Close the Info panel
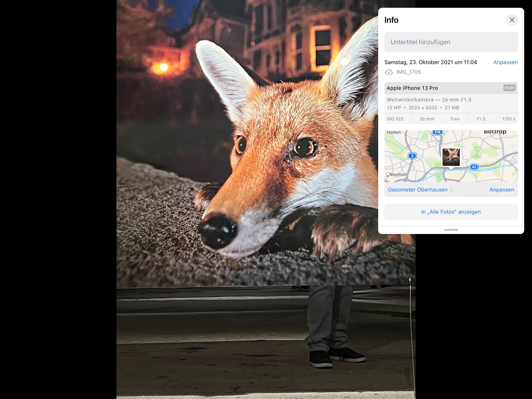This screenshot has width=532, height=399. click(512, 20)
